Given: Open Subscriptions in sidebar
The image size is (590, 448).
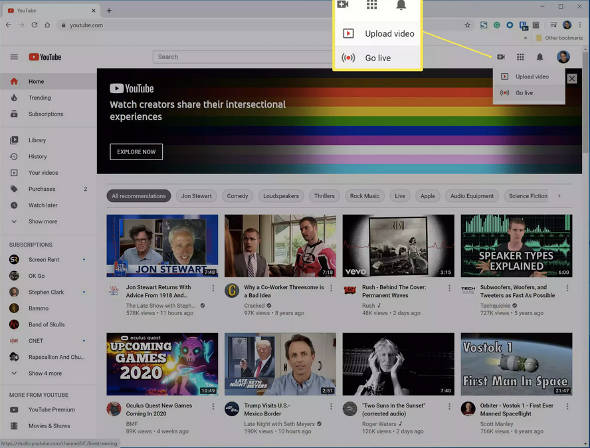Looking at the screenshot, I should pyautogui.click(x=48, y=114).
